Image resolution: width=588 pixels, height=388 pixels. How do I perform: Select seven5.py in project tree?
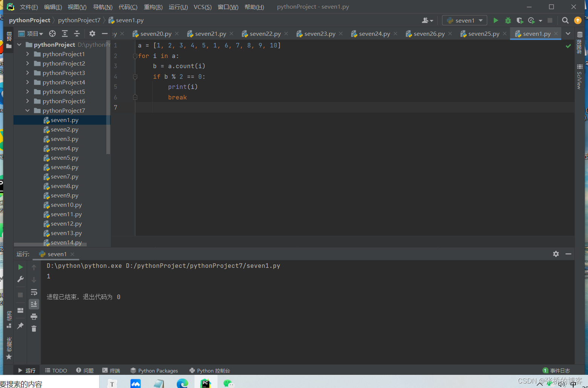[64, 158]
